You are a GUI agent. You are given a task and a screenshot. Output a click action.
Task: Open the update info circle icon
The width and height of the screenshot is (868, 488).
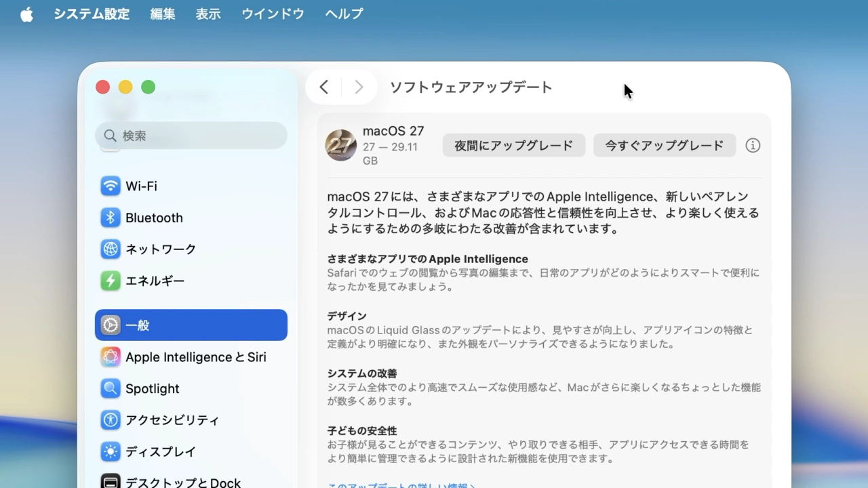753,145
